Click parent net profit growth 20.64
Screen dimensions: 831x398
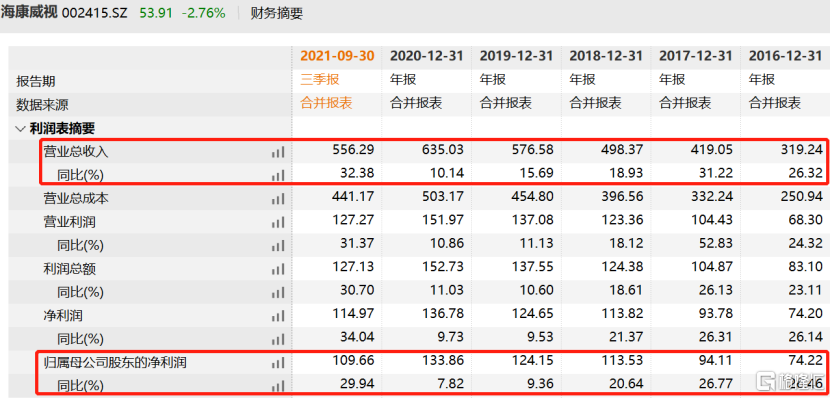626,384
